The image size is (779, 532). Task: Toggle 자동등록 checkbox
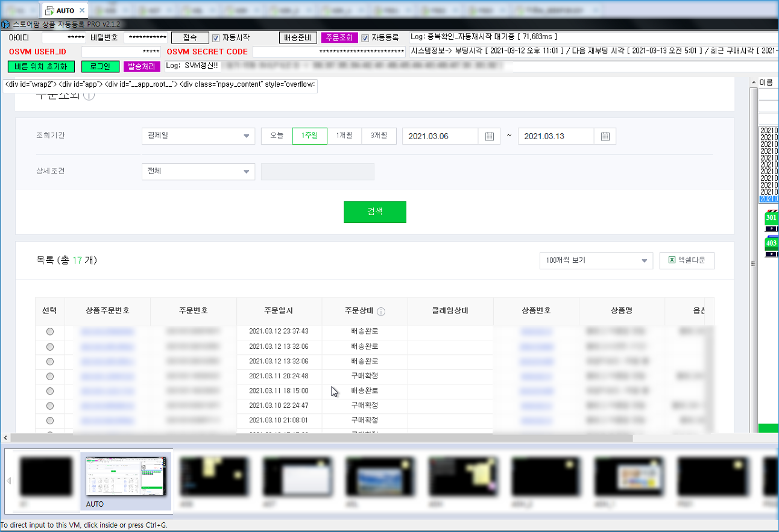pyautogui.click(x=365, y=38)
